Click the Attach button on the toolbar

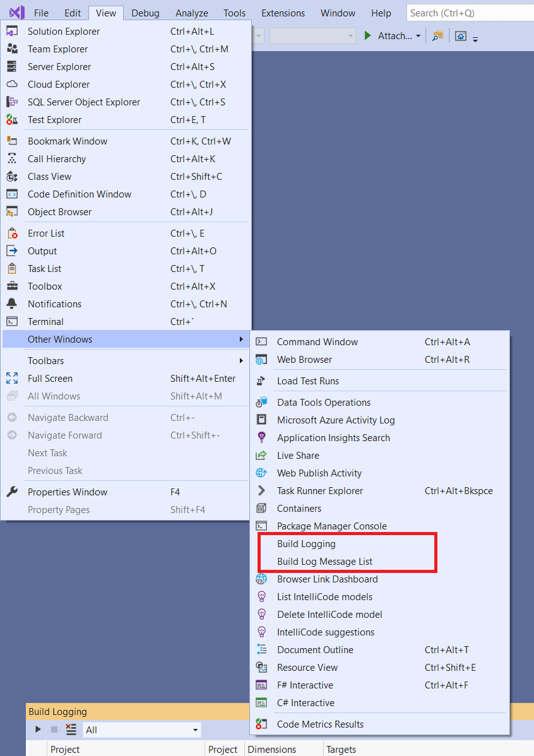[x=393, y=36]
